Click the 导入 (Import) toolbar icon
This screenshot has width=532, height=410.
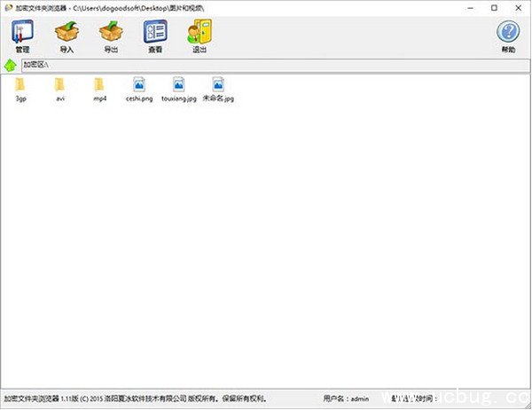66,35
